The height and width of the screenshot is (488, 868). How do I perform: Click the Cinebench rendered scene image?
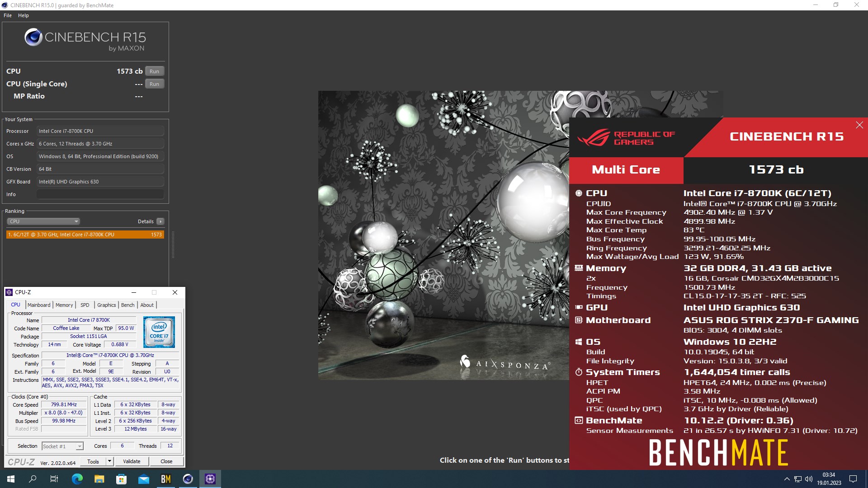coord(443,235)
